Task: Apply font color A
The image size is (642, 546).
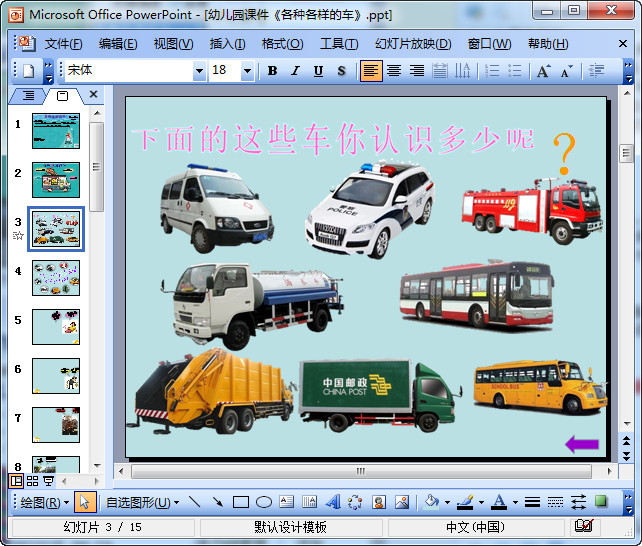Action: [x=499, y=502]
